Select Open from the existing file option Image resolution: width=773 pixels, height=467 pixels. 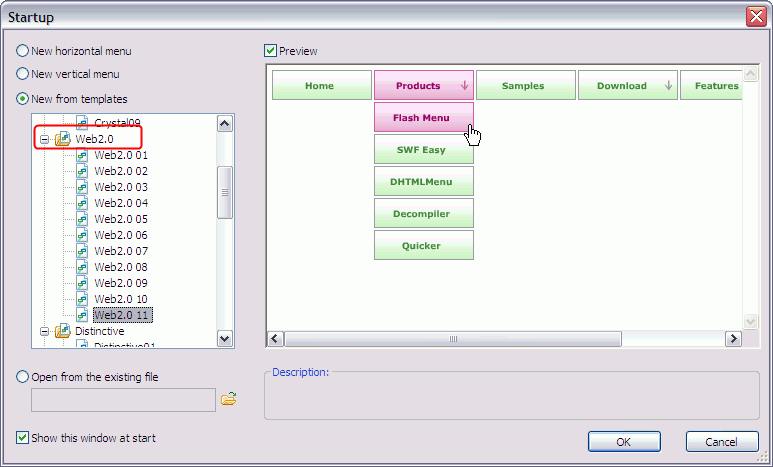[x=22, y=377]
